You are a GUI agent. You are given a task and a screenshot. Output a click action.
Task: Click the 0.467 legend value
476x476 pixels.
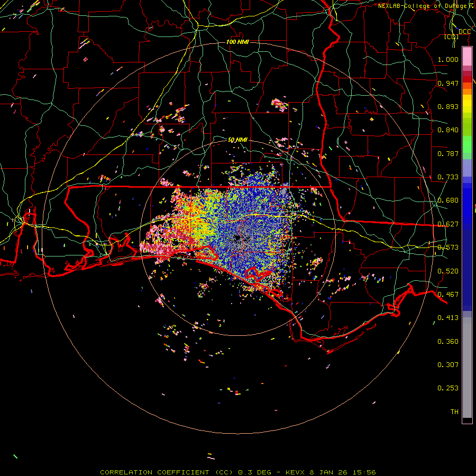tap(448, 295)
